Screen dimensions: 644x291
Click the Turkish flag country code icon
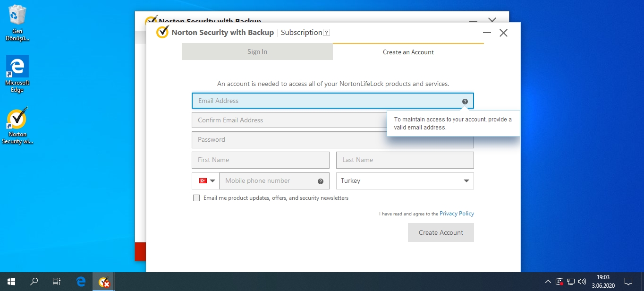click(203, 181)
